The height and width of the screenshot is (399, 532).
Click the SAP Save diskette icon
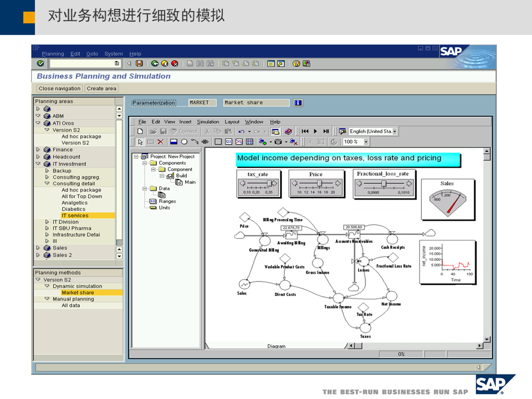pos(139,63)
